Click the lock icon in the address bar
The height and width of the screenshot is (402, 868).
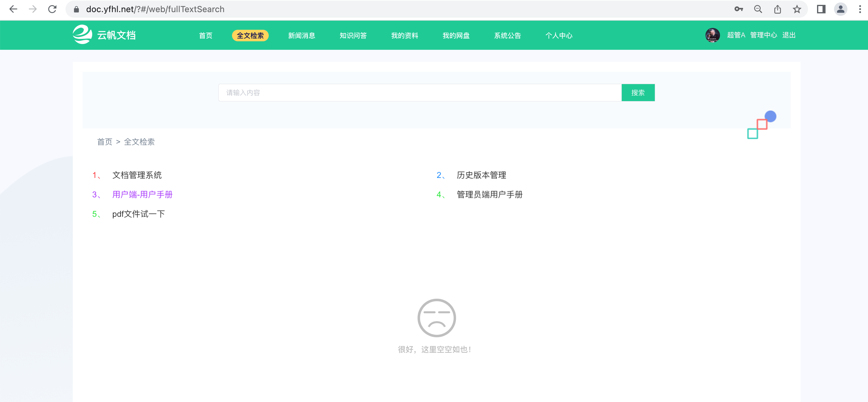(x=76, y=9)
